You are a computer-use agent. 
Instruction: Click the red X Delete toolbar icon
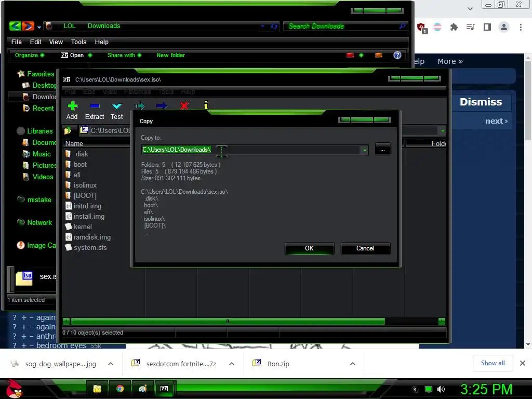click(x=184, y=106)
